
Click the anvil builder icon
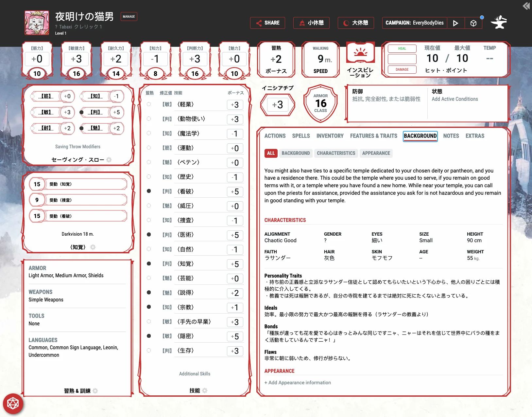tap(499, 23)
